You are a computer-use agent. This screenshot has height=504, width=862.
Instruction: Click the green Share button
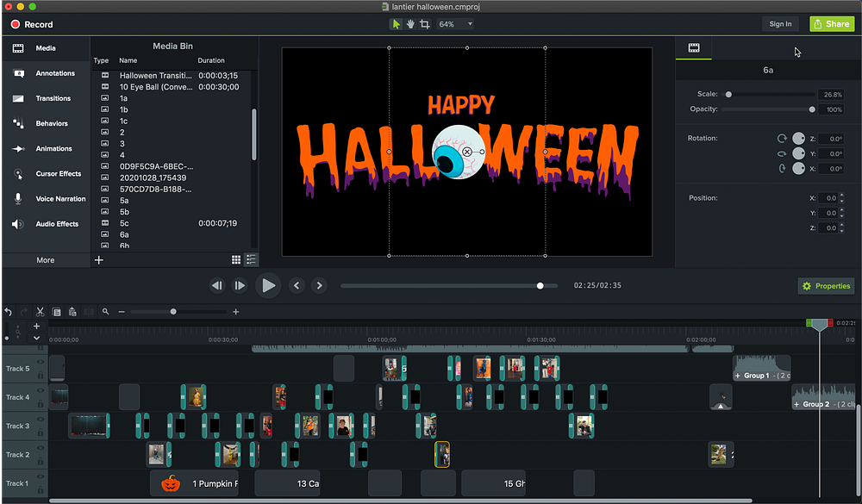tap(831, 24)
